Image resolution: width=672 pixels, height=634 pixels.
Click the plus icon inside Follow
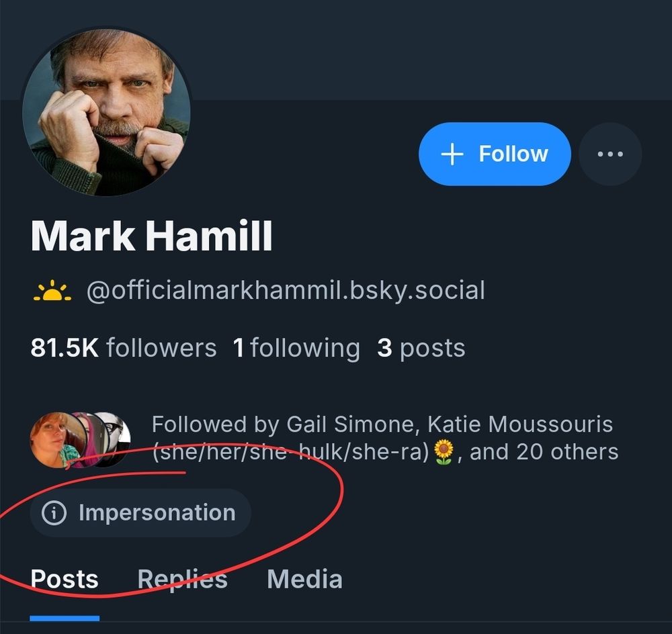[452, 154]
